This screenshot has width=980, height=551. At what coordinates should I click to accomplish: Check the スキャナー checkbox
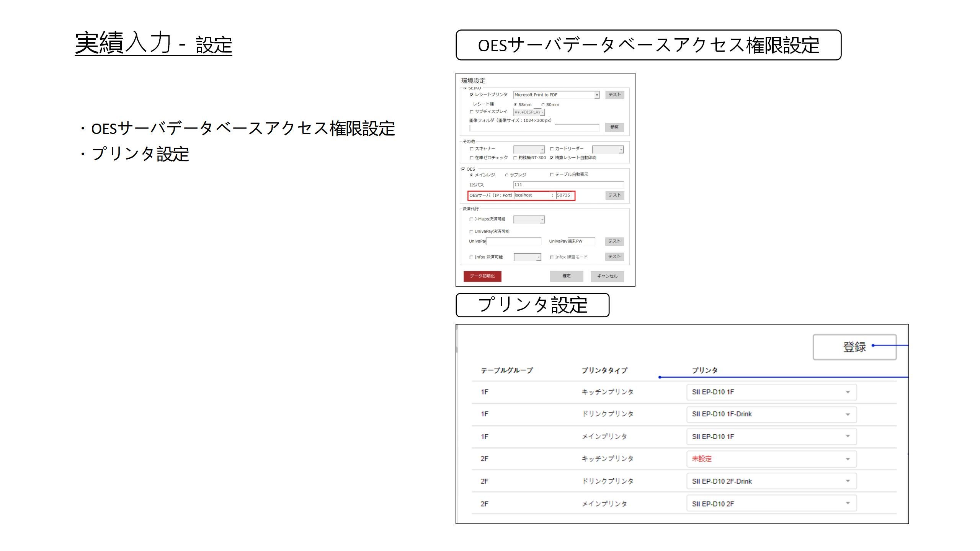[x=471, y=149]
